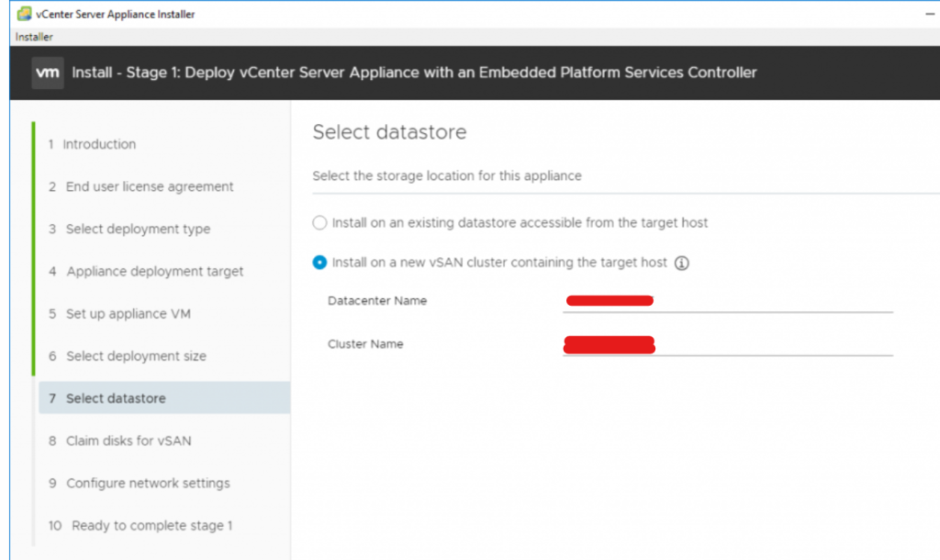Click the 'Cluster Name' label

coord(365,344)
